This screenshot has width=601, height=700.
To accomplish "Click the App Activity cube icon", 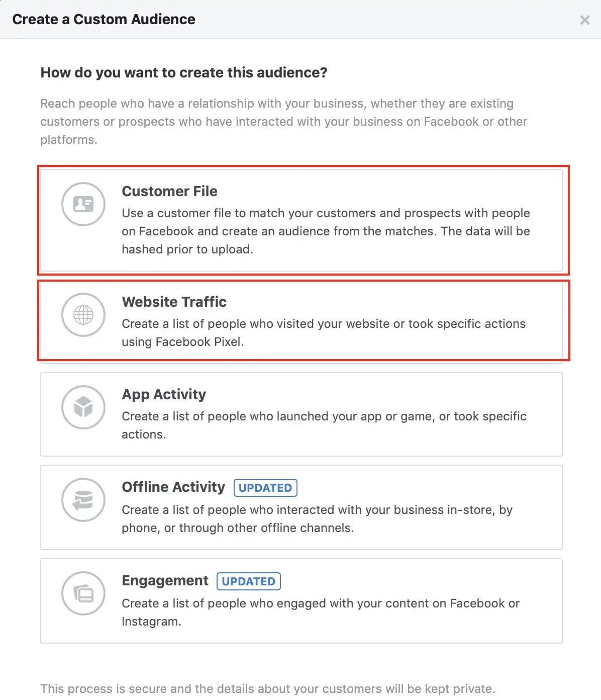I will point(83,407).
